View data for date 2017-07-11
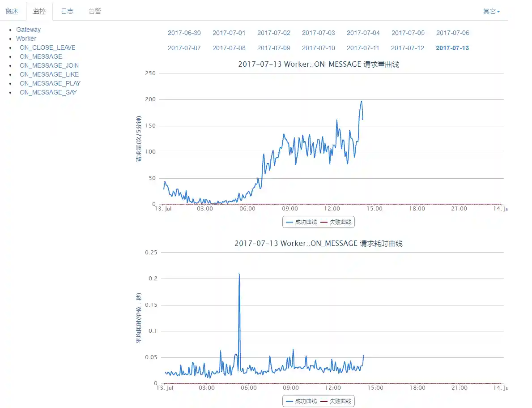 pyautogui.click(x=363, y=48)
